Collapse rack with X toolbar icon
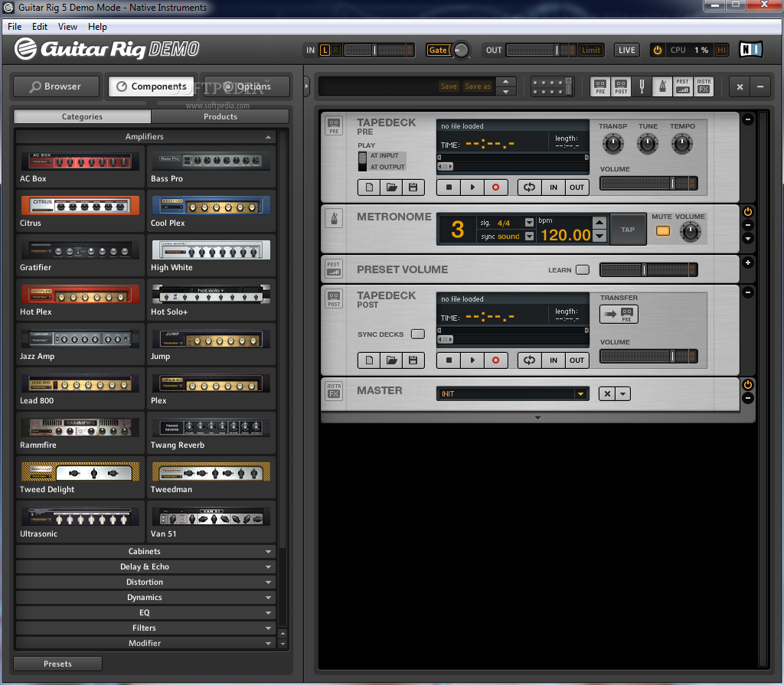 pos(740,86)
